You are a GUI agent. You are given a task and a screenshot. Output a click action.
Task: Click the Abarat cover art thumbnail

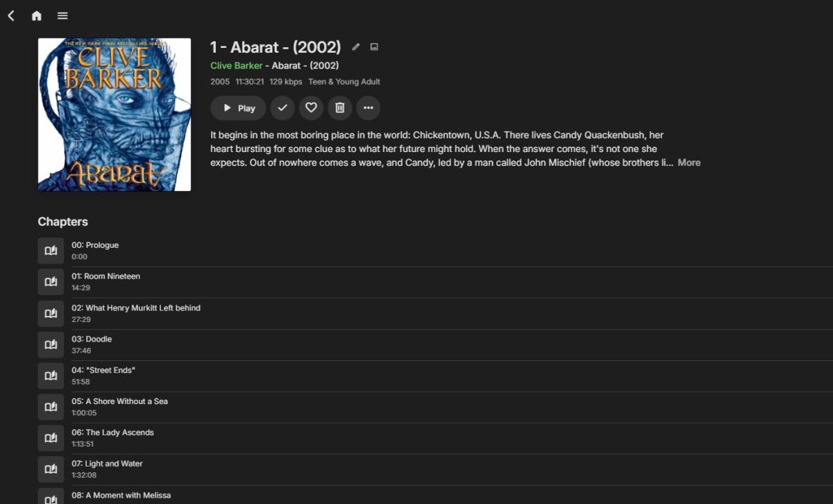click(115, 115)
